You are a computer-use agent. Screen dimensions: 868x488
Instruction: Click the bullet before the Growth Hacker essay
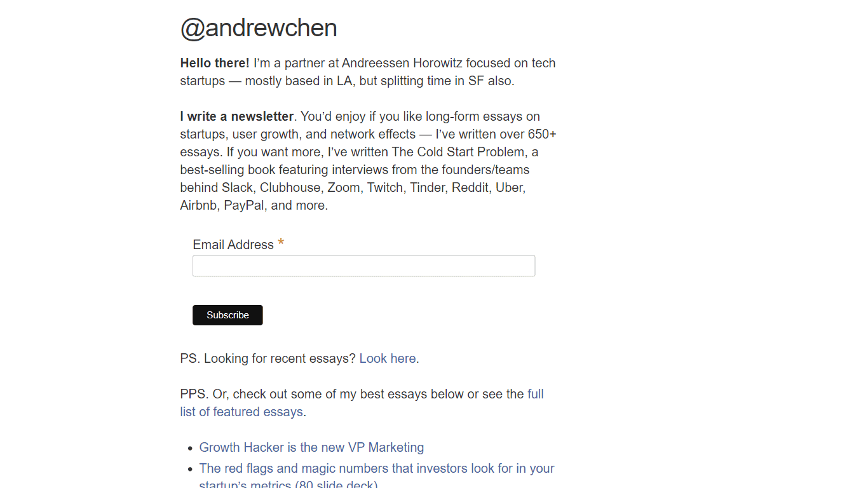[190, 449]
